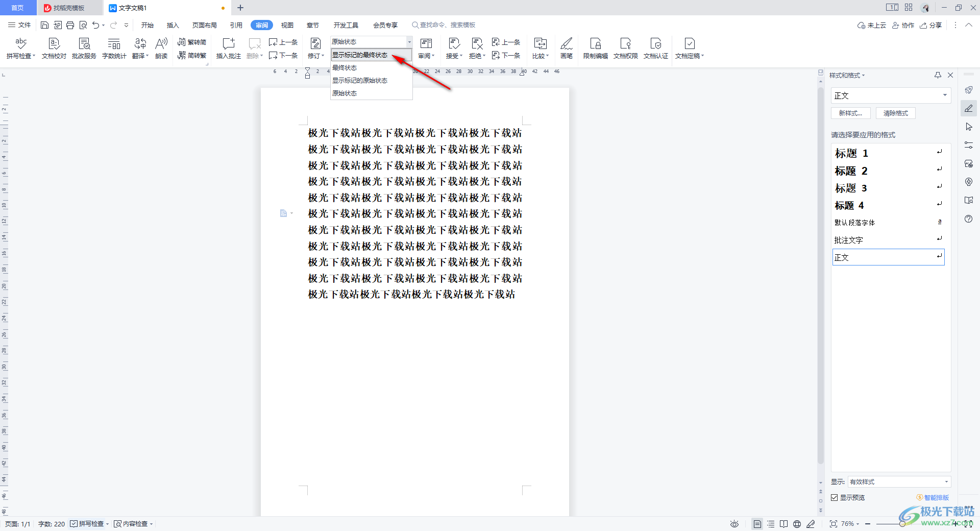
Task: Click 插入批注 to insert a comment
Action: (229, 49)
